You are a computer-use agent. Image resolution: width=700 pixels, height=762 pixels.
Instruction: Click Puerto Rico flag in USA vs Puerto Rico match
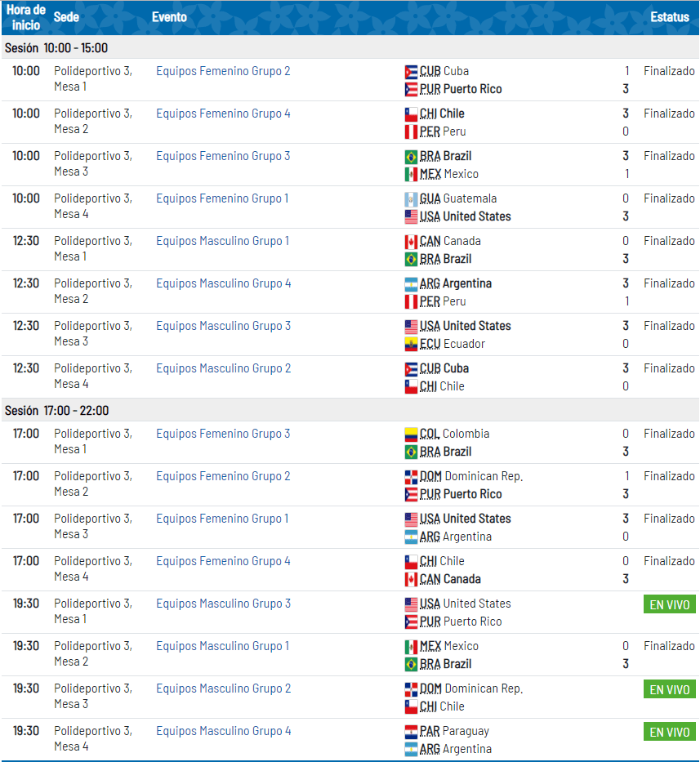411,622
